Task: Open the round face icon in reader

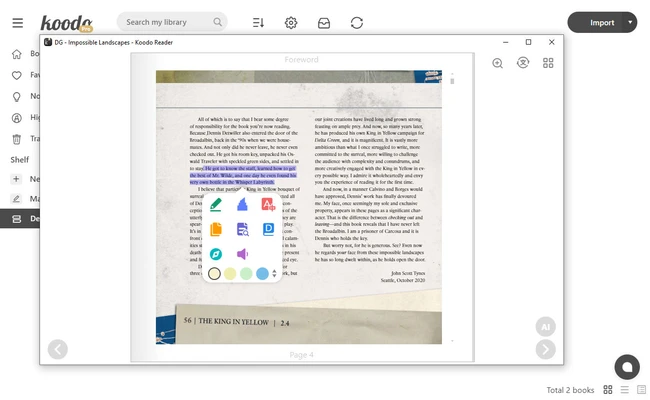Action: (x=523, y=63)
